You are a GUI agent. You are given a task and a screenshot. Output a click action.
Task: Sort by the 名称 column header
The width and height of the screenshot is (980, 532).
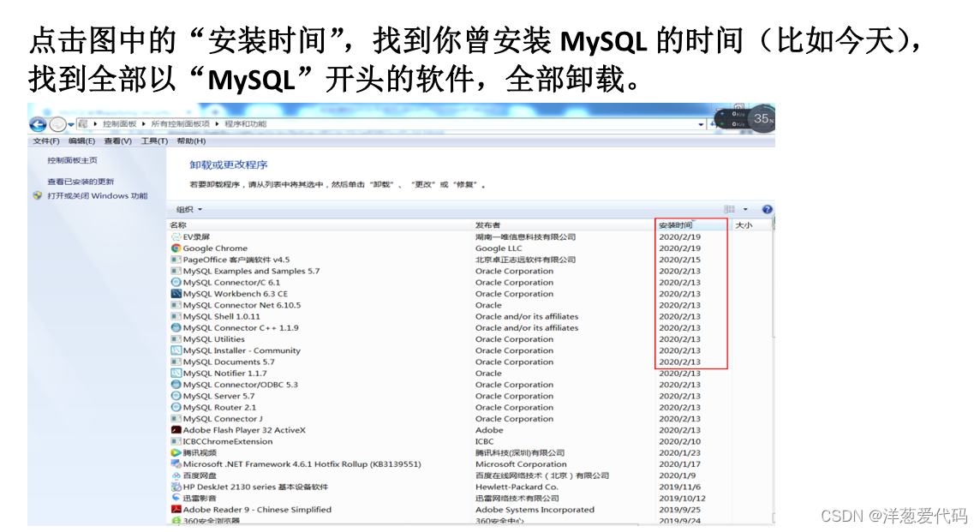(178, 225)
